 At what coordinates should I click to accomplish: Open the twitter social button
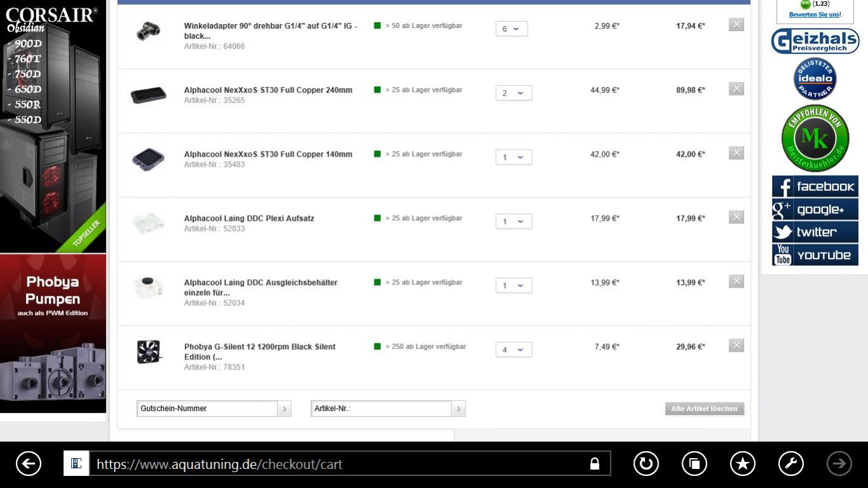pyautogui.click(x=815, y=232)
